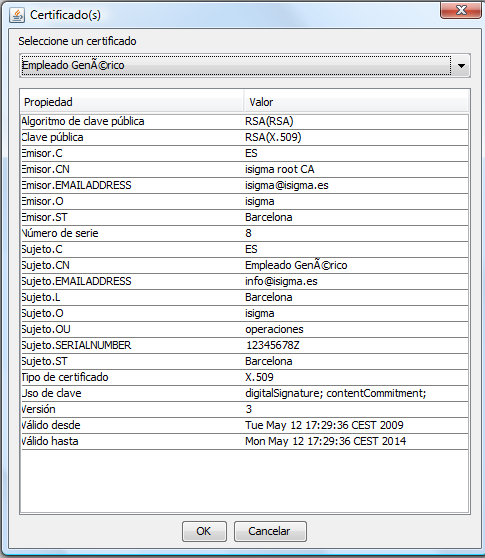The height and width of the screenshot is (558, 485).
Task: Click the Valor column header
Action: [x=357, y=102]
